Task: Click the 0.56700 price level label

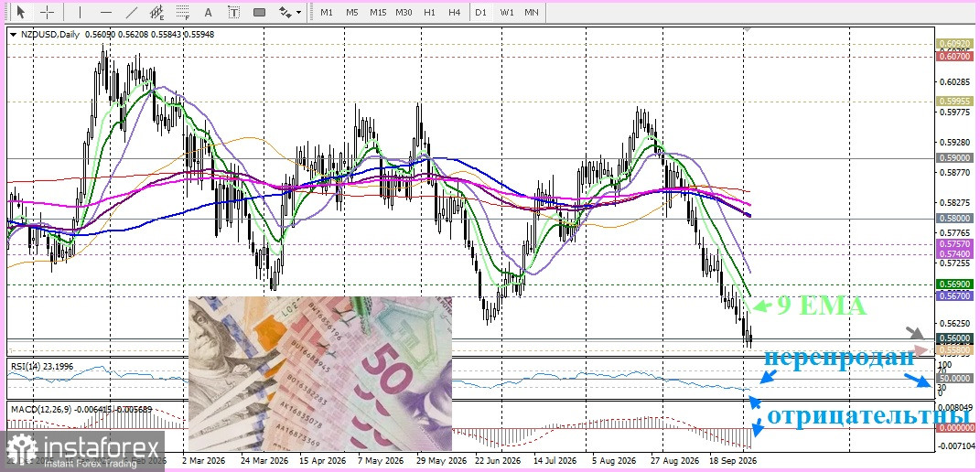Action: tap(953, 295)
